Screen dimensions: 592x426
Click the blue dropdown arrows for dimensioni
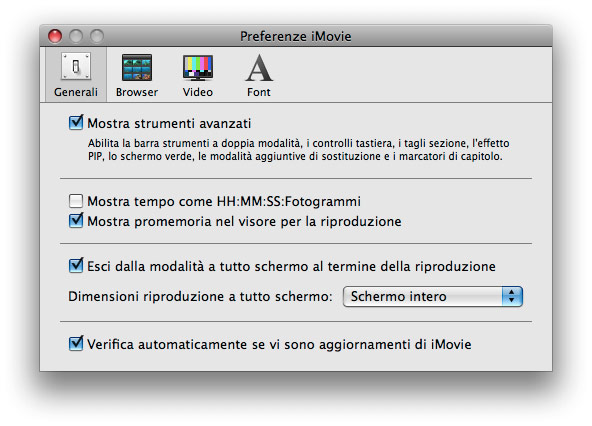point(512,296)
